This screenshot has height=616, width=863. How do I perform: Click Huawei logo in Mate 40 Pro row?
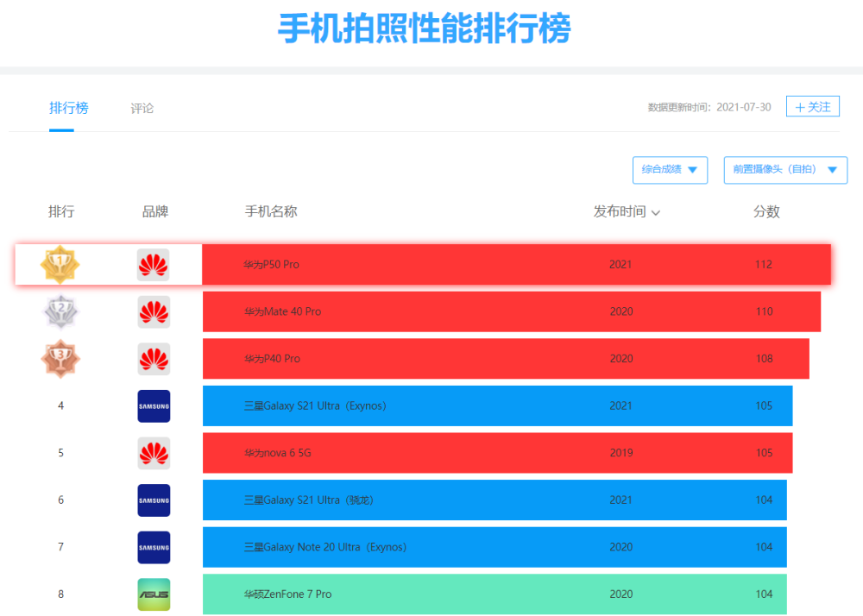tap(154, 311)
